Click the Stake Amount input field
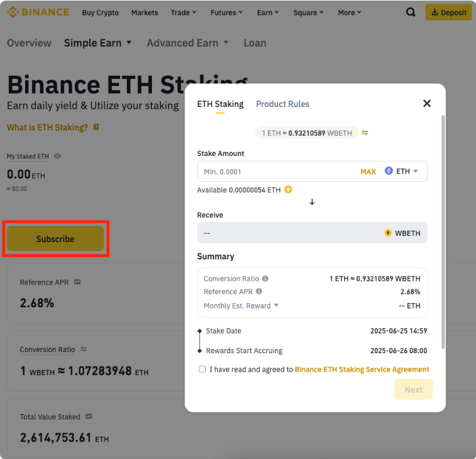The image size is (476, 459). 275,172
